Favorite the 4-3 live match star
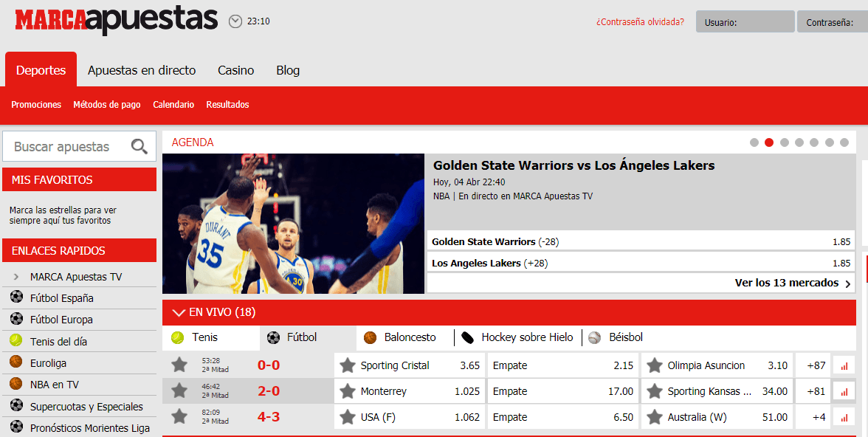 (x=179, y=416)
